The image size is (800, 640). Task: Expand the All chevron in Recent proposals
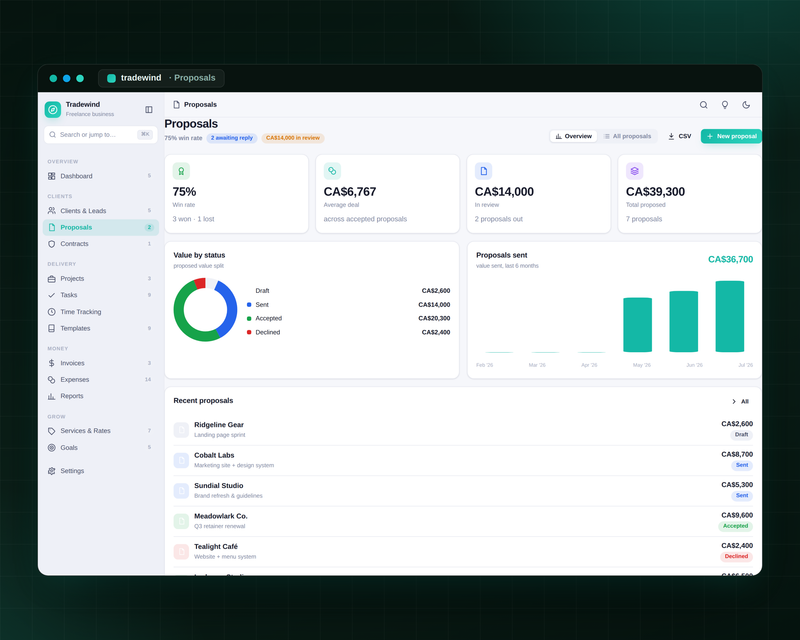[x=734, y=402]
